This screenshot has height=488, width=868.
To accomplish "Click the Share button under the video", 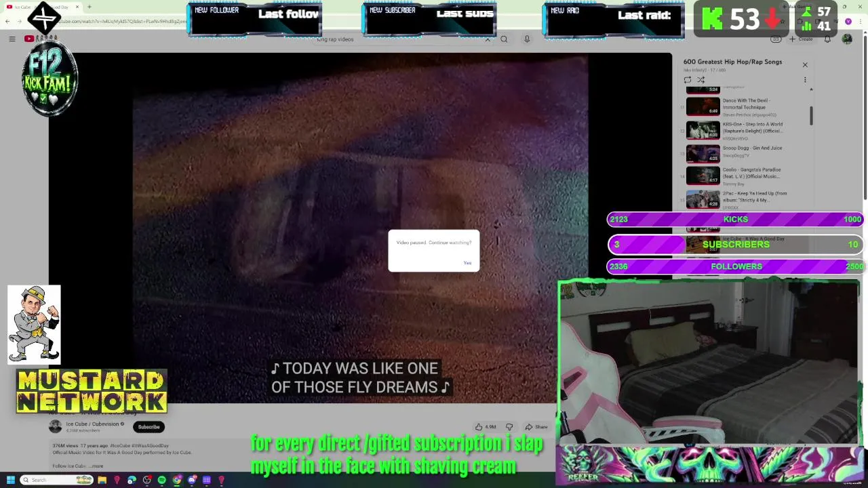I will 536,427.
